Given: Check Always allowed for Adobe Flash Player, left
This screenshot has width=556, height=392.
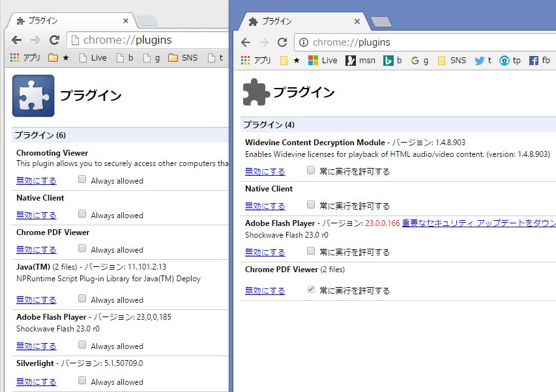Looking at the screenshot, I should 82,344.
